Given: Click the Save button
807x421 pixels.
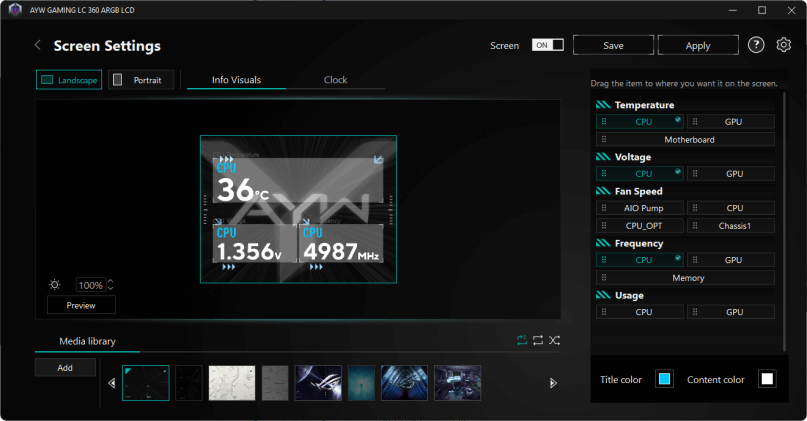Looking at the screenshot, I should (x=613, y=45).
